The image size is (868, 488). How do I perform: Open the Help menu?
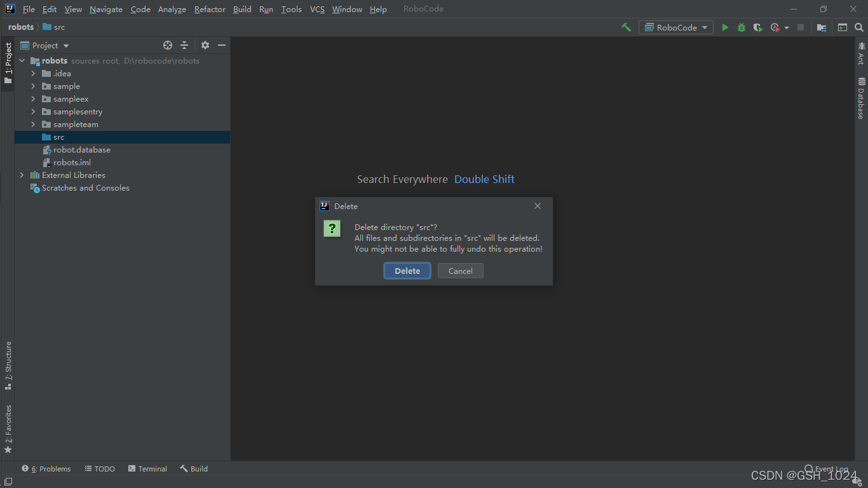[378, 9]
